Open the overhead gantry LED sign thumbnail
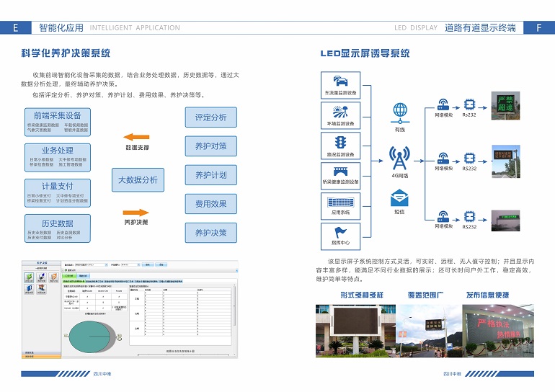Image resolution: width=555 pixels, height=392 pixels. [x=505, y=220]
